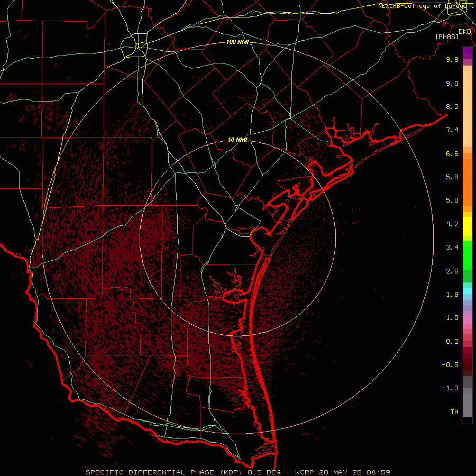This screenshot has width=476, height=476.
Task: Click the 6.6 value on the color scale
Action: (452, 153)
